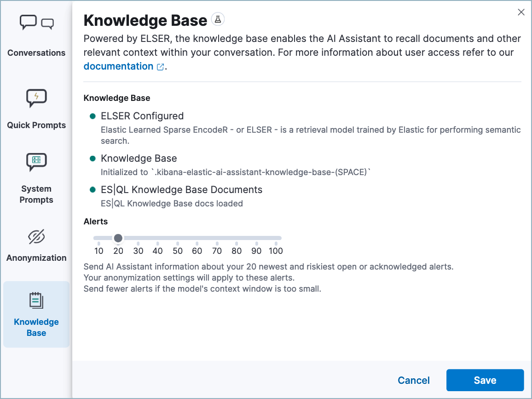
Task: Click the System Prompts panel icon
Action: point(36,162)
